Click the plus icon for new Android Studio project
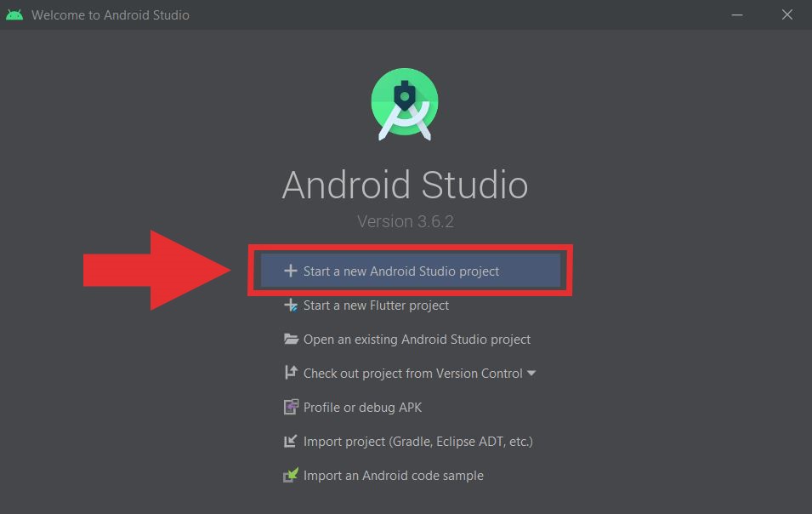 coord(291,271)
